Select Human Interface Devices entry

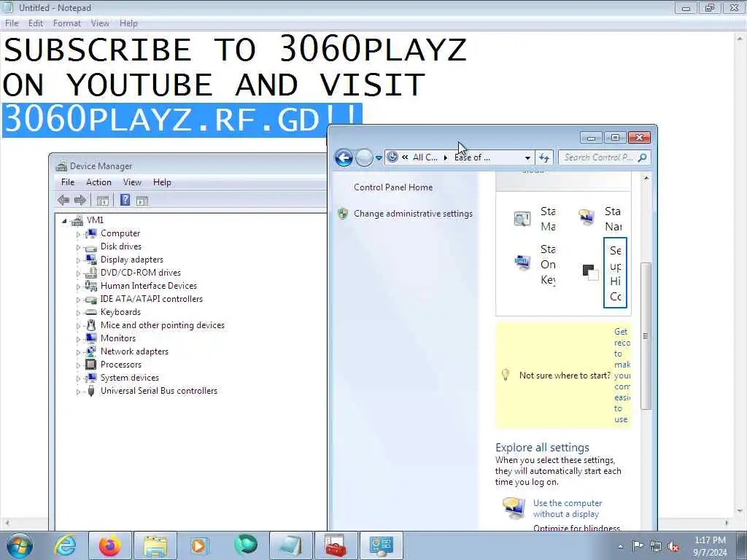coord(149,286)
